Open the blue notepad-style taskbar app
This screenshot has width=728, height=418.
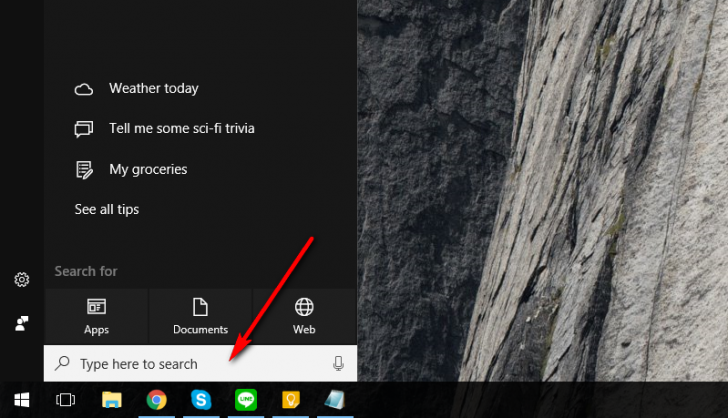tap(335, 400)
